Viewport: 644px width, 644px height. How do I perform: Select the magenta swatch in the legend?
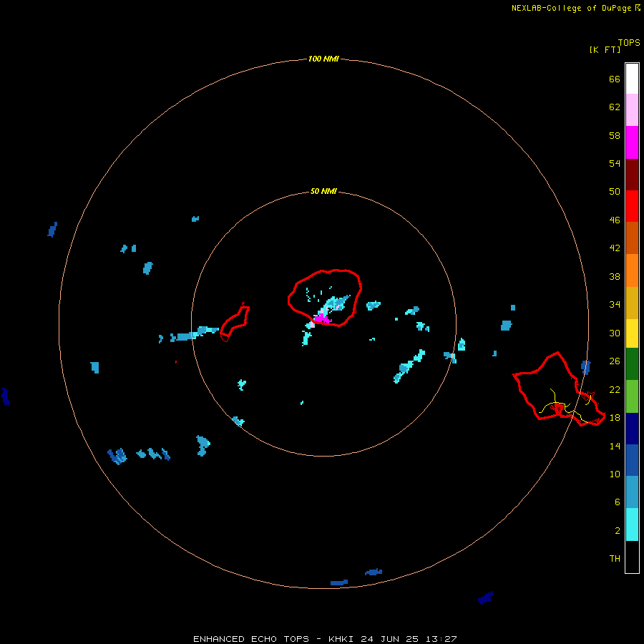632,142
